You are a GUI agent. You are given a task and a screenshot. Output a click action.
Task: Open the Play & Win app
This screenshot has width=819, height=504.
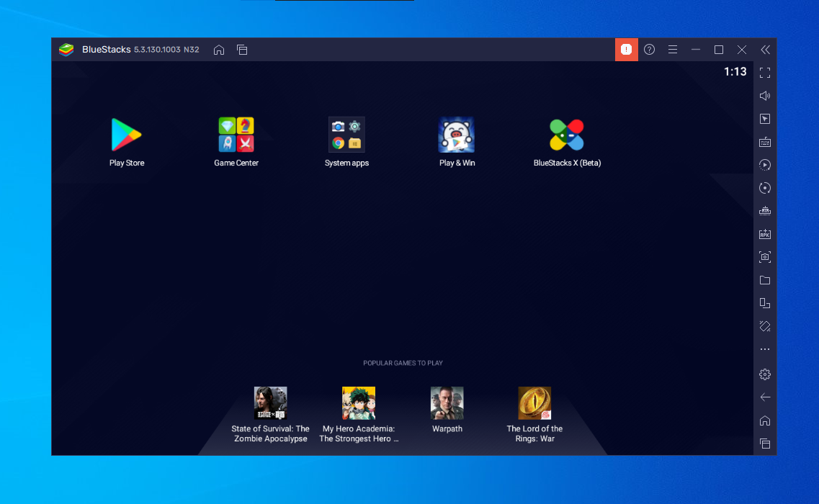tap(457, 135)
